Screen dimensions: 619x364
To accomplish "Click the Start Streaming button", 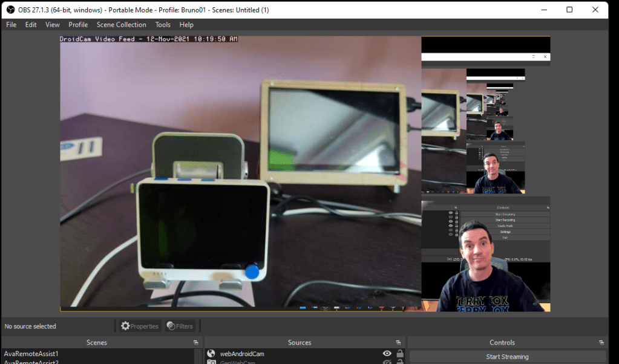I will (507, 357).
